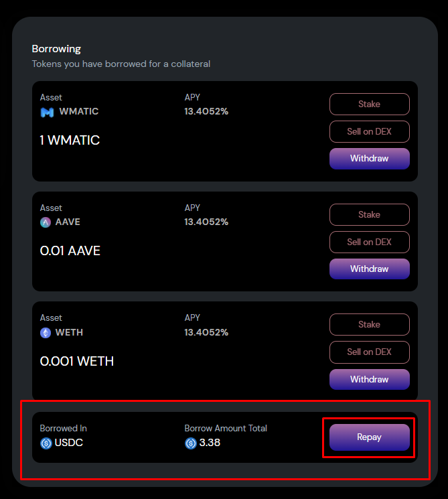Click the WETH Ethereum icon
Viewport: 448px width, 499px height.
pos(46,333)
